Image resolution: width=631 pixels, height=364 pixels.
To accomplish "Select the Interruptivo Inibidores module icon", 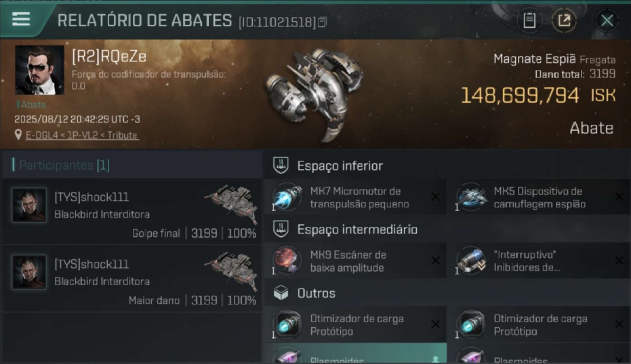I will coord(471,261).
